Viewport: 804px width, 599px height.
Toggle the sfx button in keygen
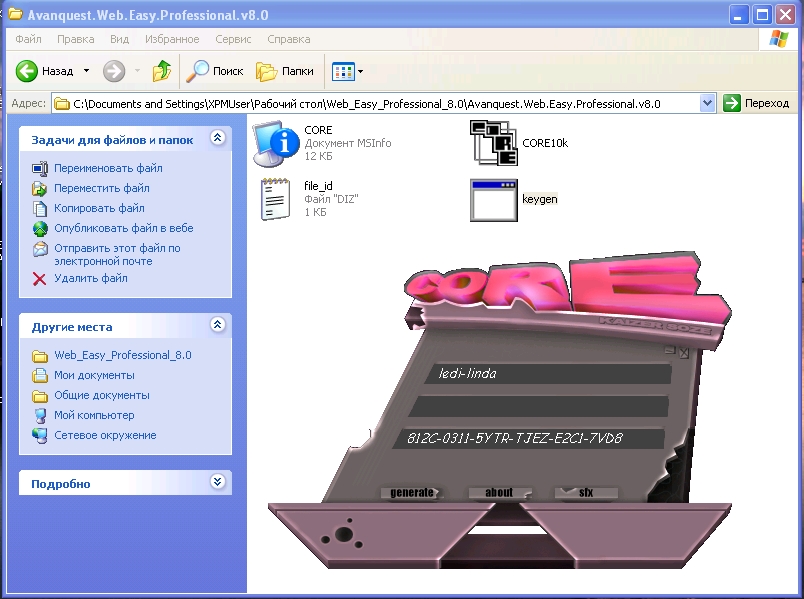click(586, 492)
